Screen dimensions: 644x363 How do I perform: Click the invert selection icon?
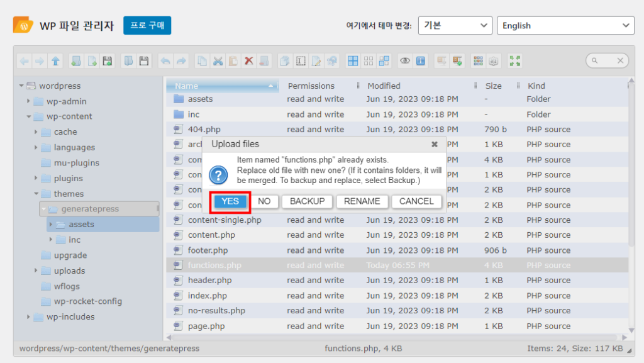tap(384, 61)
